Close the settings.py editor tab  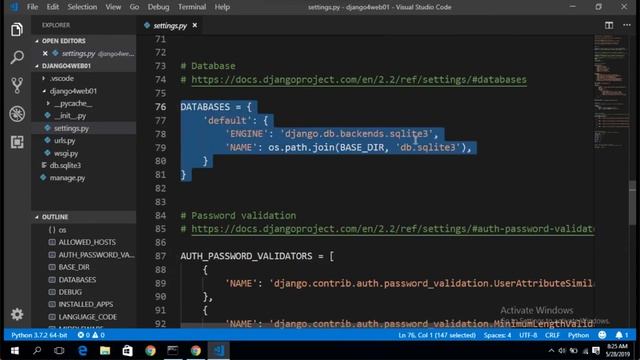click(x=195, y=25)
